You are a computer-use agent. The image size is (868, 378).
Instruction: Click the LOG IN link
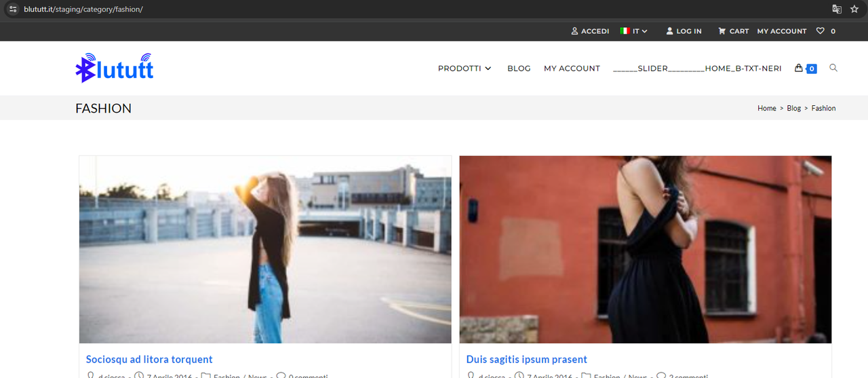point(684,31)
